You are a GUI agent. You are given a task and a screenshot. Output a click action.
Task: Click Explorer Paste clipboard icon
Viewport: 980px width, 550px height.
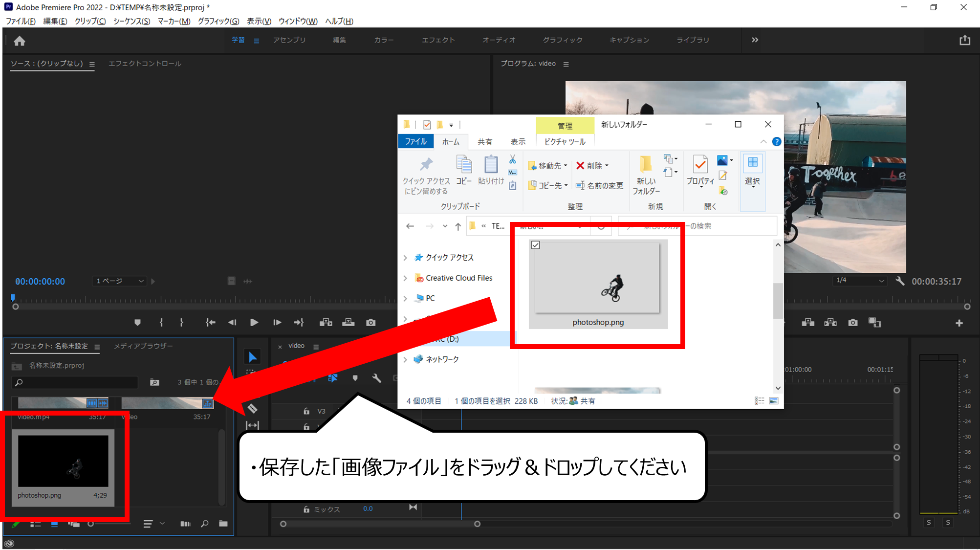pyautogui.click(x=491, y=170)
